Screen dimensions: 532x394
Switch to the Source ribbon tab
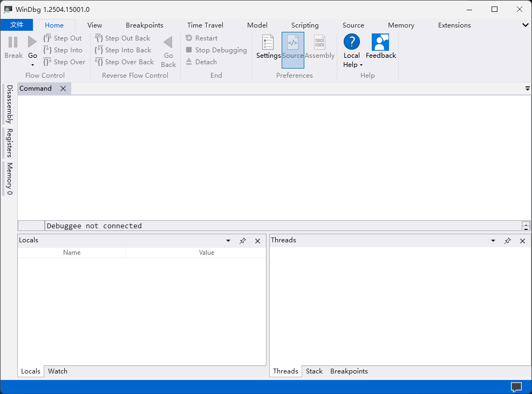pos(353,25)
